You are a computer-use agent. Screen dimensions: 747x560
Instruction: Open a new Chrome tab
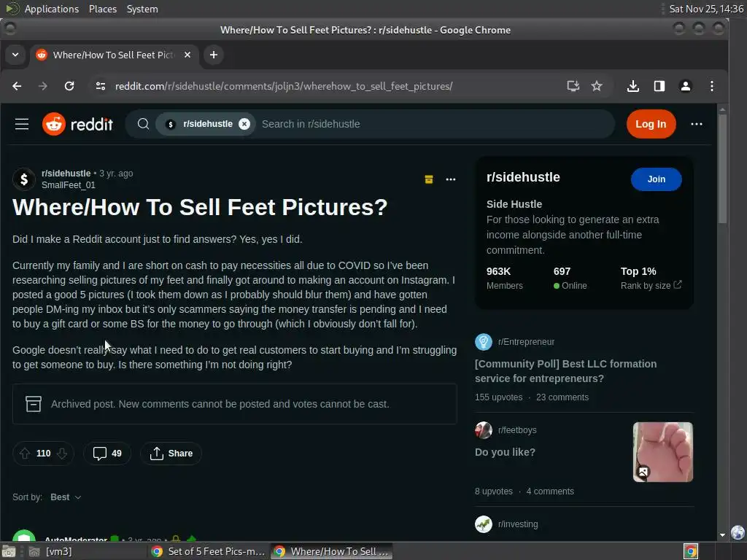214,55
